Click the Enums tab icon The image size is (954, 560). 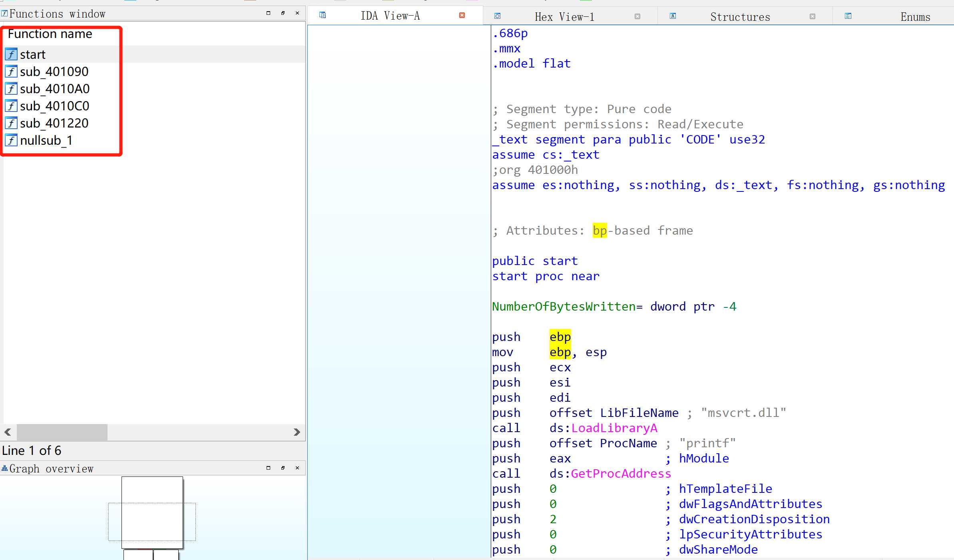pos(848,16)
